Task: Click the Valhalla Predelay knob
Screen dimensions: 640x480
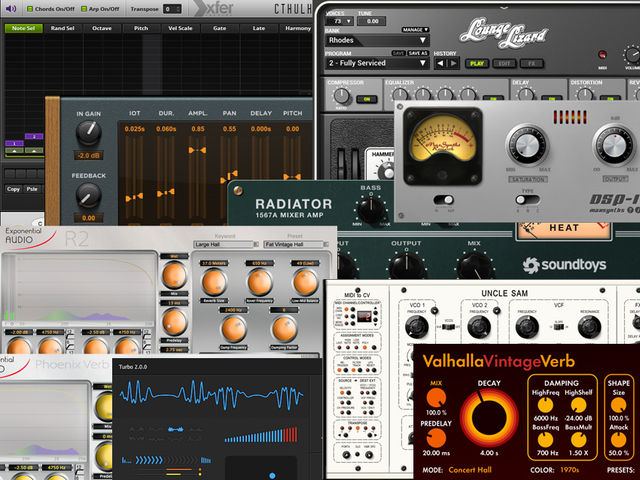Action: click(436, 438)
